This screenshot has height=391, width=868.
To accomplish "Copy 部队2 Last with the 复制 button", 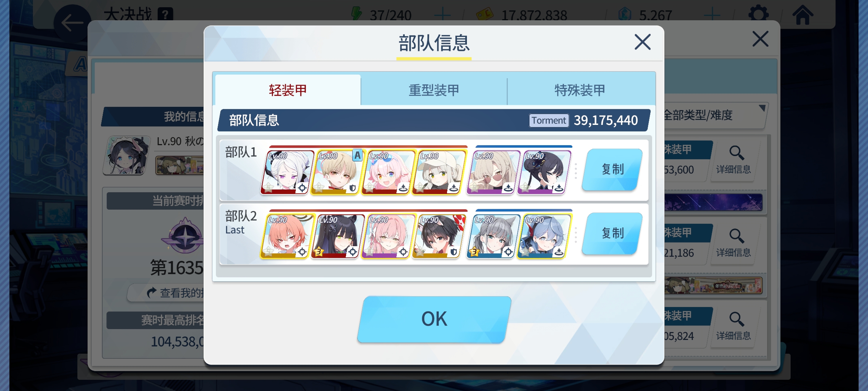I will click(x=612, y=234).
